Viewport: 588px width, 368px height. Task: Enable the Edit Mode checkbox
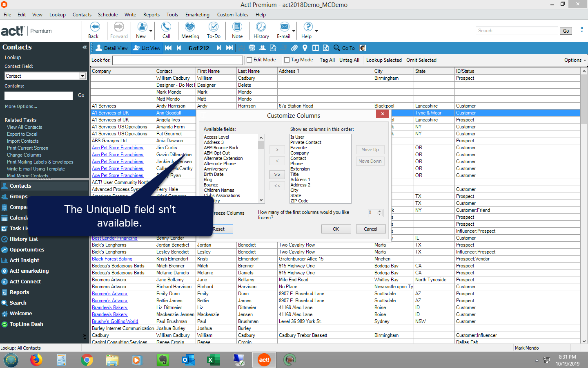[x=249, y=60]
